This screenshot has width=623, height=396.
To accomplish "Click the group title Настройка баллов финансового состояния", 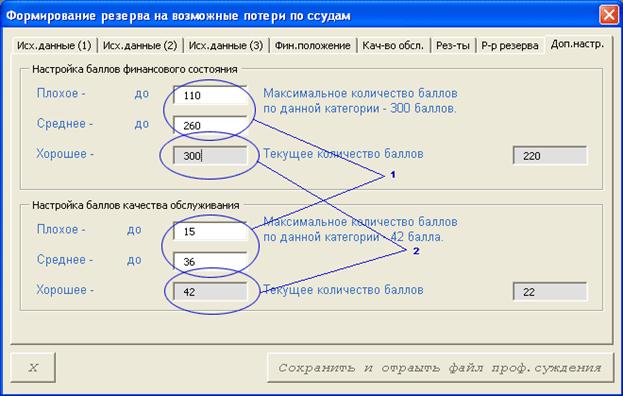I will pyautogui.click(x=135, y=69).
